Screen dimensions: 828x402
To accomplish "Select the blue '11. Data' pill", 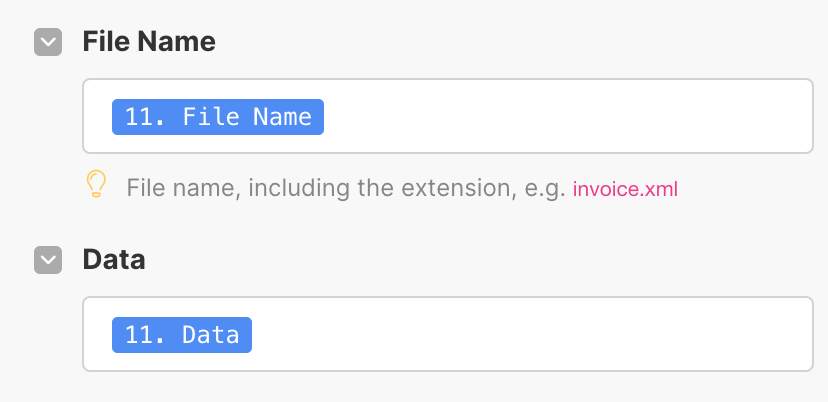I will [182, 335].
